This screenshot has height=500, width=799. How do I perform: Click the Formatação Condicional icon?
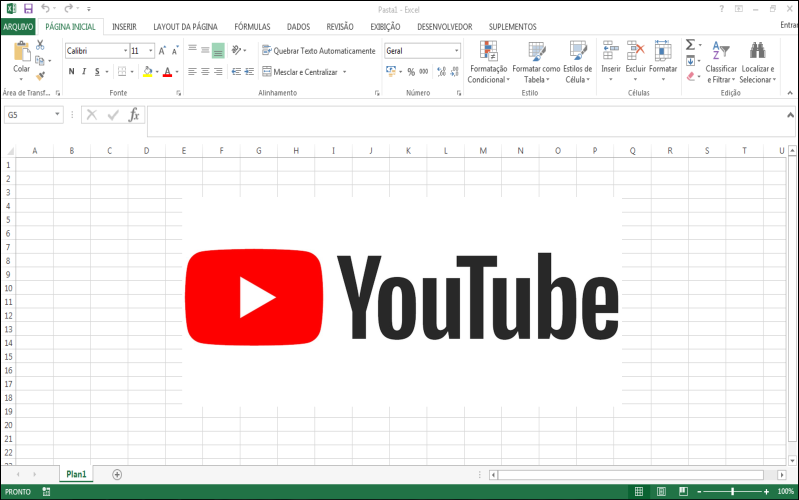click(x=488, y=52)
